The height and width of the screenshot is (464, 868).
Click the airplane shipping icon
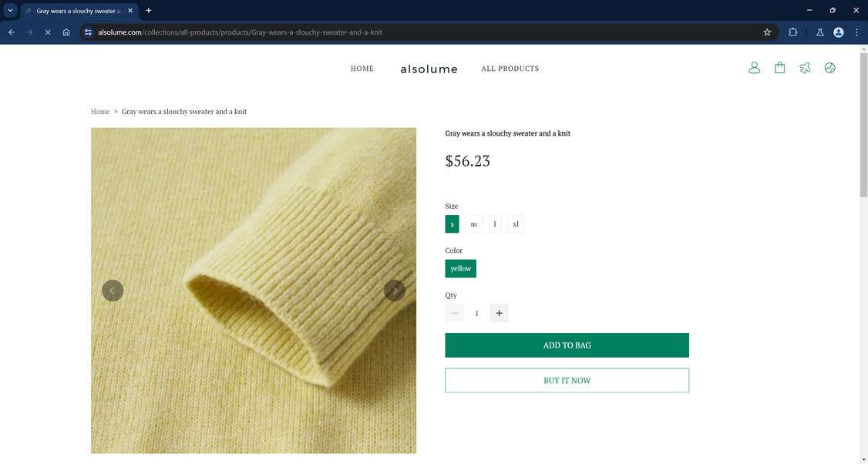(805, 68)
